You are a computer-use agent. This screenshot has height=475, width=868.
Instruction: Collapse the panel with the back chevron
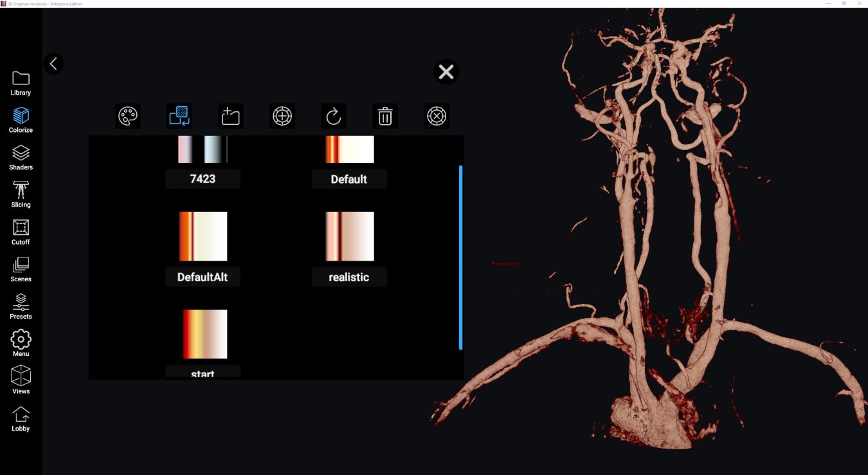(53, 64)
